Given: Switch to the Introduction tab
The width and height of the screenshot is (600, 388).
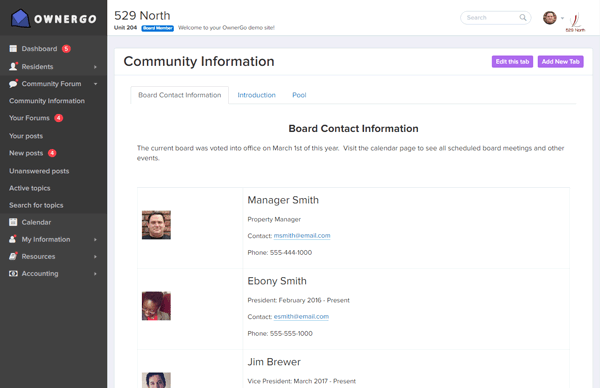Looking at the screenshot, I should (256, 95).
